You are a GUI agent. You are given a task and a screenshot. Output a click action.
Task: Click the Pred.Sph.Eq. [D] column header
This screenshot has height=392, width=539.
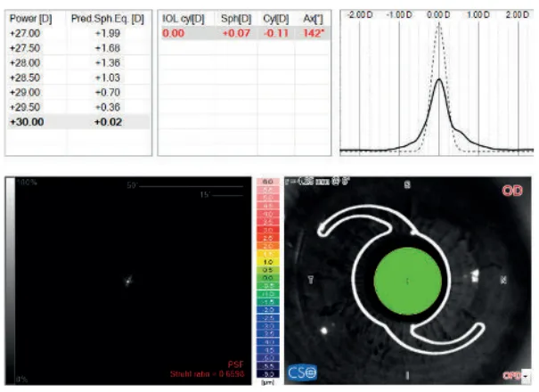click(108, 19)
